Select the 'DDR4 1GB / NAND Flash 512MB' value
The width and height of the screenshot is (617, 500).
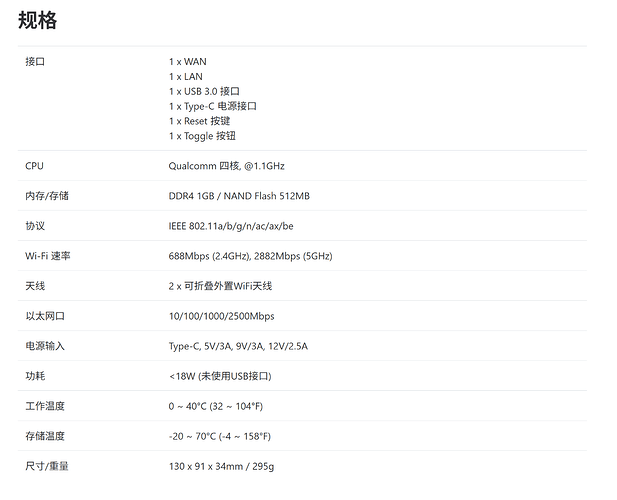coord(239,196)
